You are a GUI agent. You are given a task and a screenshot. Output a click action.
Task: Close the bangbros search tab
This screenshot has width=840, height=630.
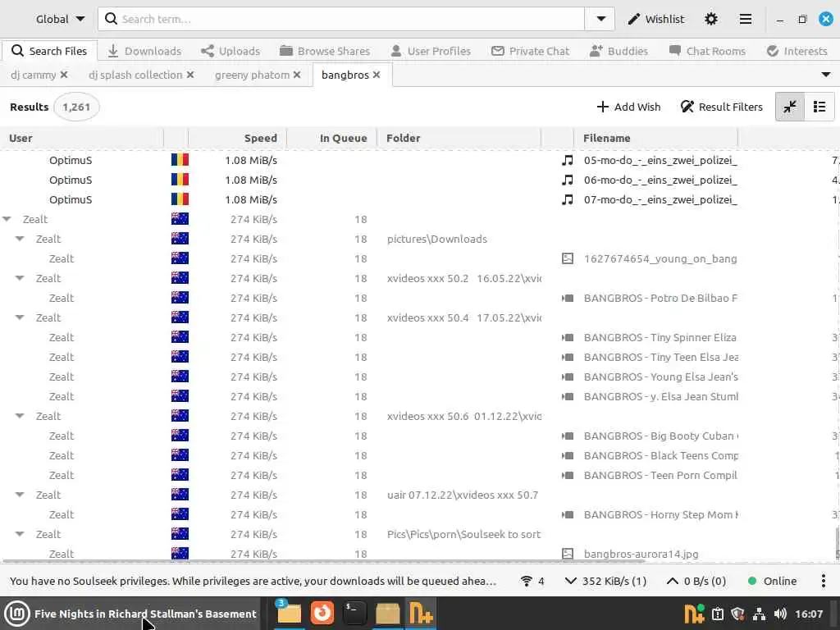377,75
